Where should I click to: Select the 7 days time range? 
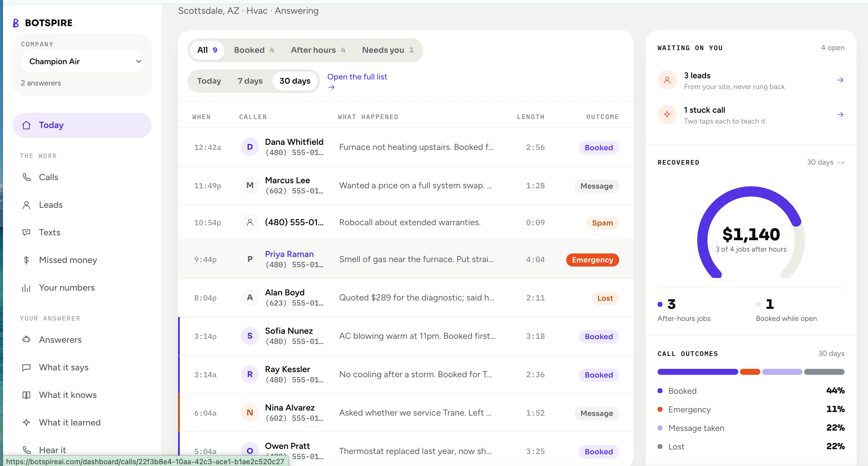coord(250,81)
